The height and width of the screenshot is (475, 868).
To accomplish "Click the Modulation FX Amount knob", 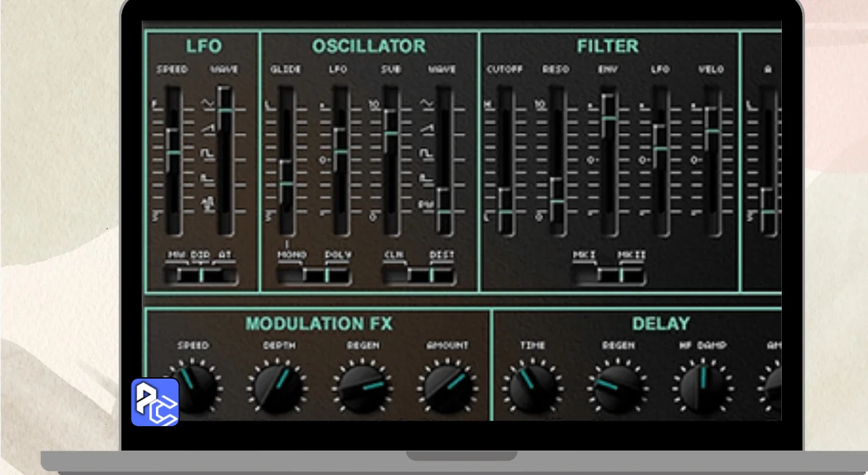I will pyautogui.click(x=448, y=387).
